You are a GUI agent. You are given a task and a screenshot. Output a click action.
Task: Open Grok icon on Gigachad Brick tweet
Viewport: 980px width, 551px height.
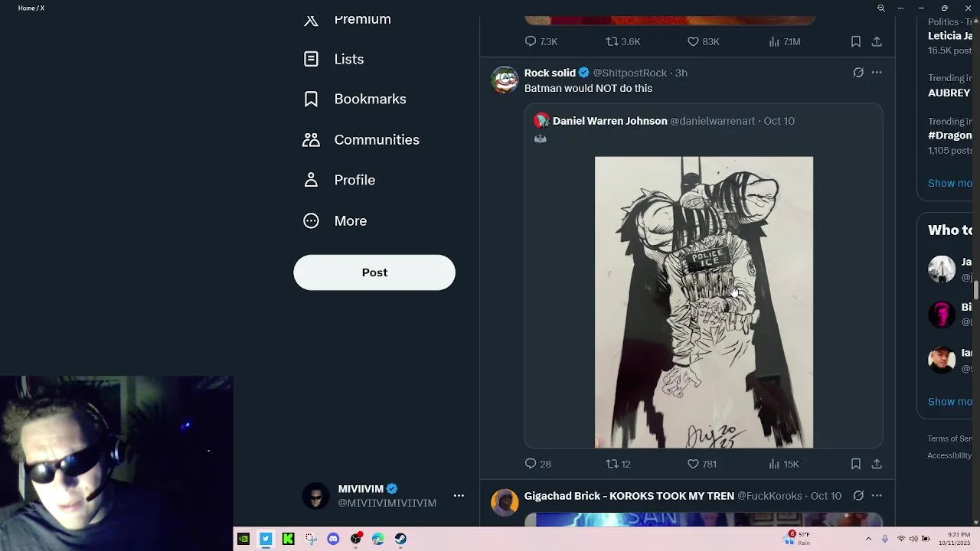click(x=858, y=496)
